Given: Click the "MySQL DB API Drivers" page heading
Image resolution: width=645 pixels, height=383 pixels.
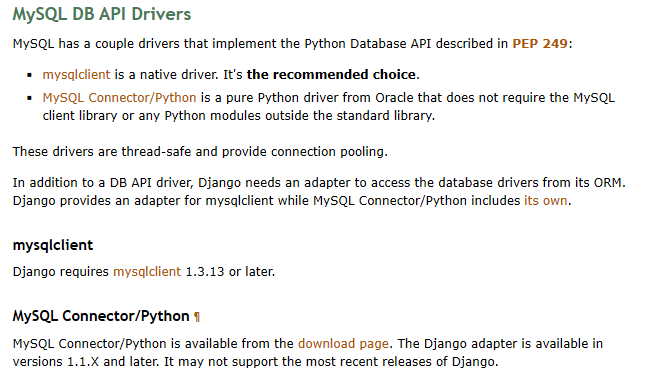Looking at the screenshot, I should click(x=102, y=14).
